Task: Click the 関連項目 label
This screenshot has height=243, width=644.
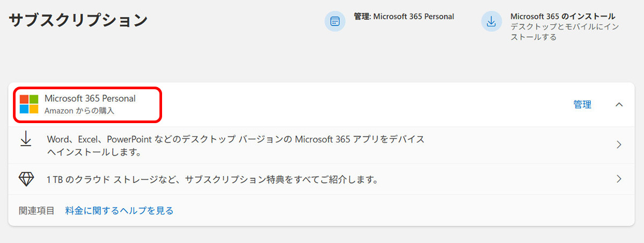Action: [x=36, y=211]
